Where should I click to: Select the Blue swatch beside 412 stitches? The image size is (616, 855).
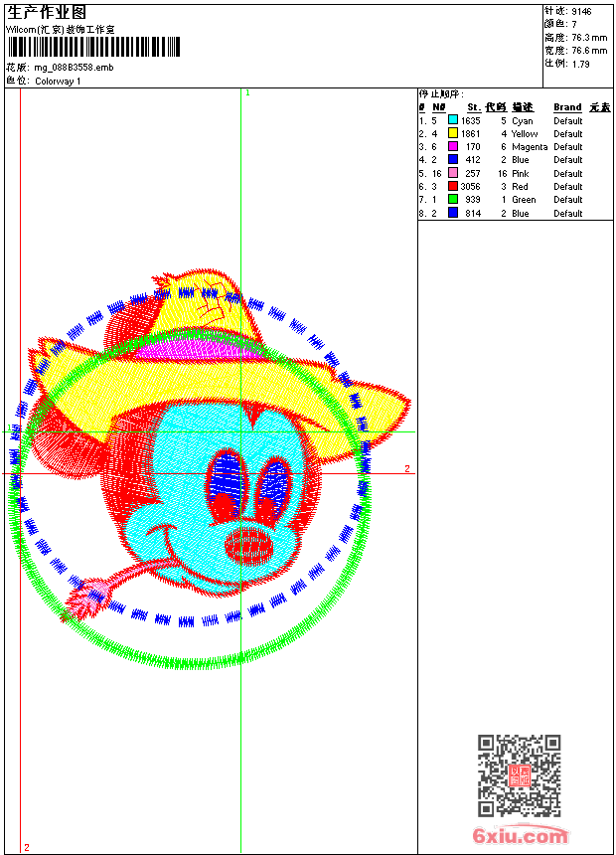[453, 159]
